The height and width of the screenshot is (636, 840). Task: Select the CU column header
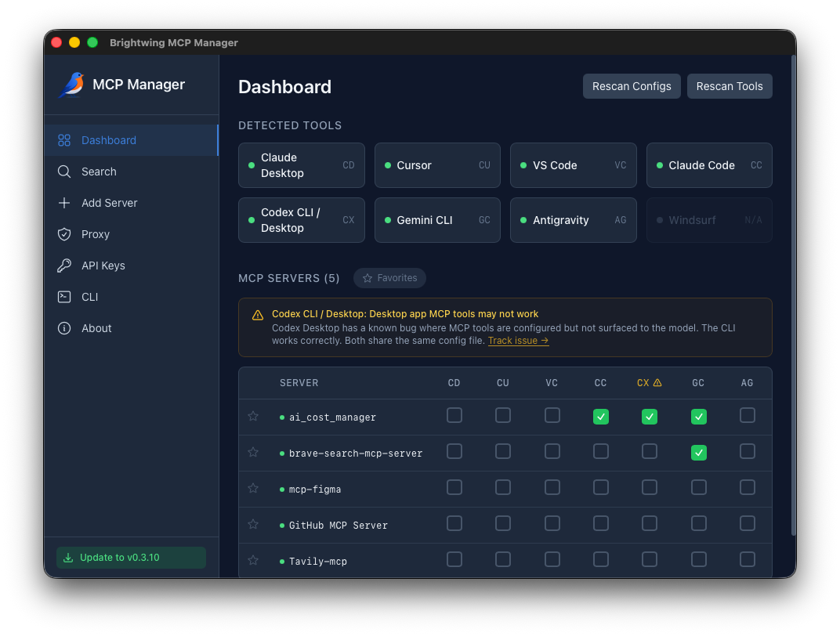pyautogui.click(x=502, y=382)
